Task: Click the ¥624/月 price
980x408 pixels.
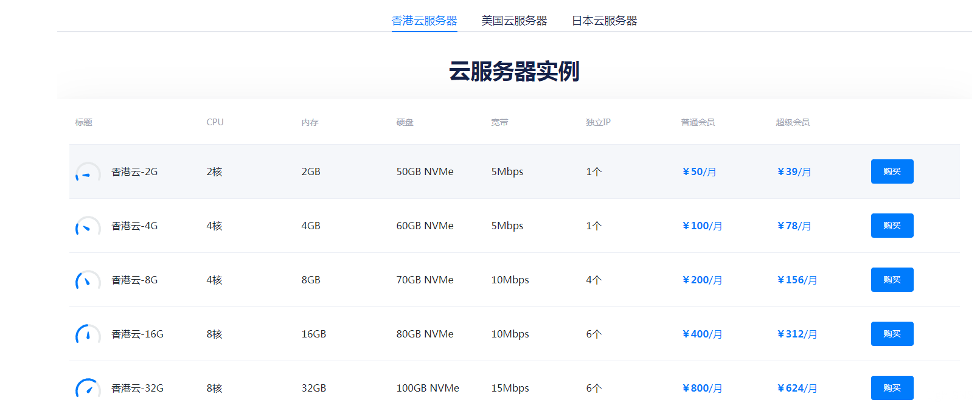Action: click(797, 389)
